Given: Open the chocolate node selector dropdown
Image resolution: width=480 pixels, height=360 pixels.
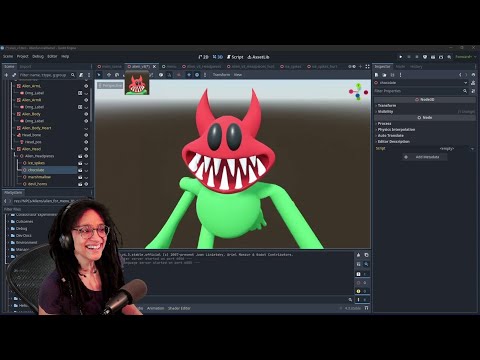Looking at the screenshot, I should (x=466, y=83).
